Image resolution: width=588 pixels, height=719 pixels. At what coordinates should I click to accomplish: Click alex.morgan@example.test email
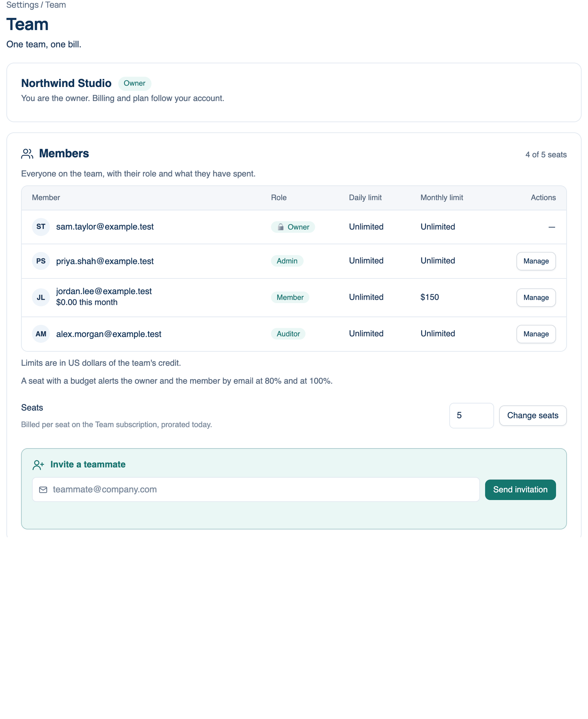109,334
